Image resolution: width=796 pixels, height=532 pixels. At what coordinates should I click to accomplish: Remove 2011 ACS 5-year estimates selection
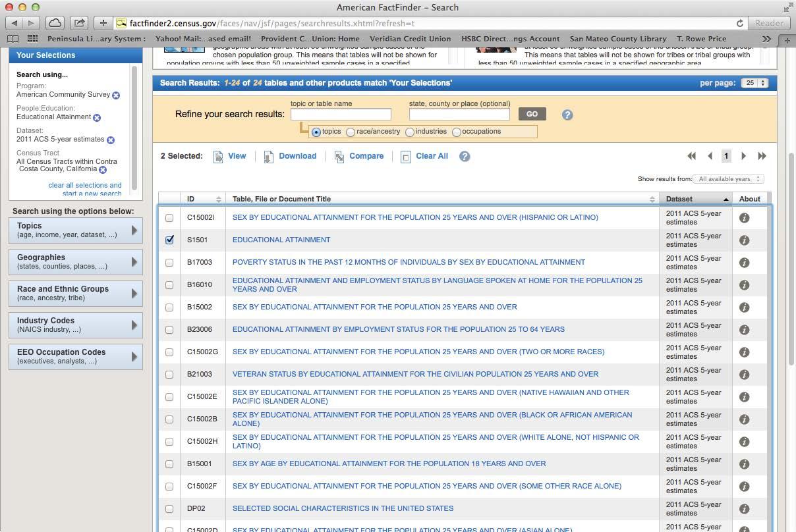point(111,140)
